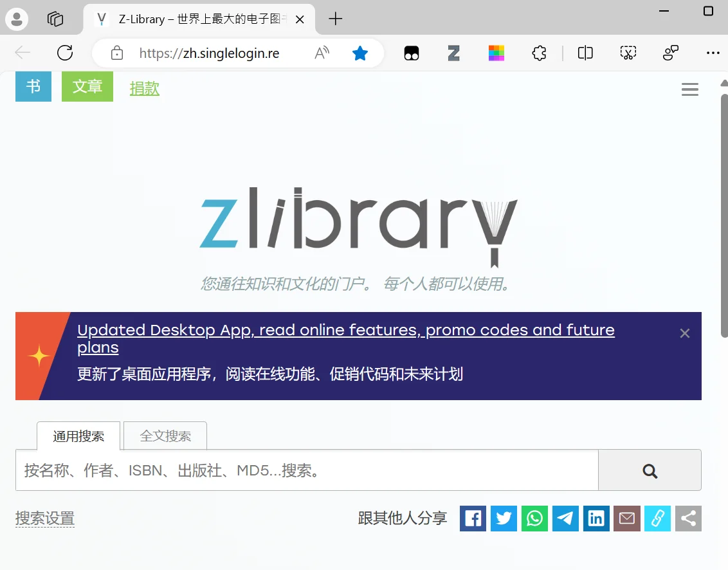Open the Extensions puzzle icon
The image size is (728, 570).
539,53
